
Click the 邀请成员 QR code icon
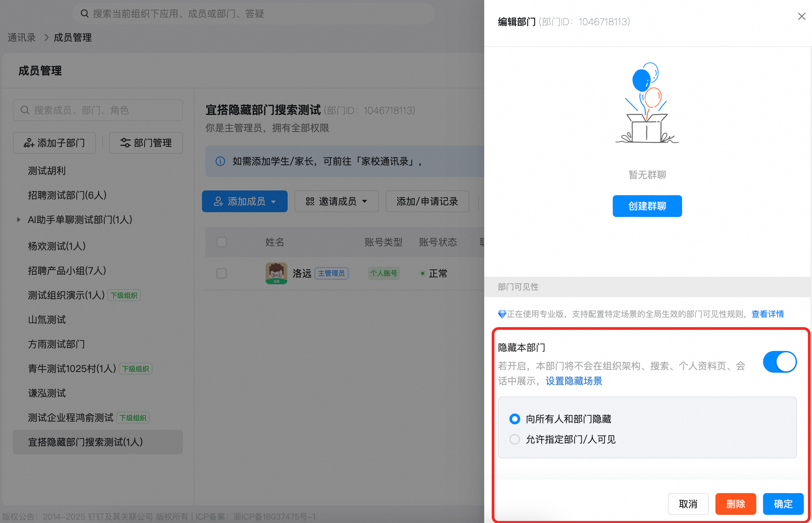click(x=310, y=201)
